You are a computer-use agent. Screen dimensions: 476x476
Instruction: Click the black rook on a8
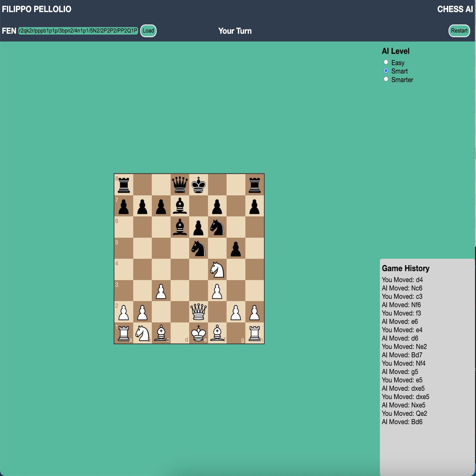click(x=124, y=185)
